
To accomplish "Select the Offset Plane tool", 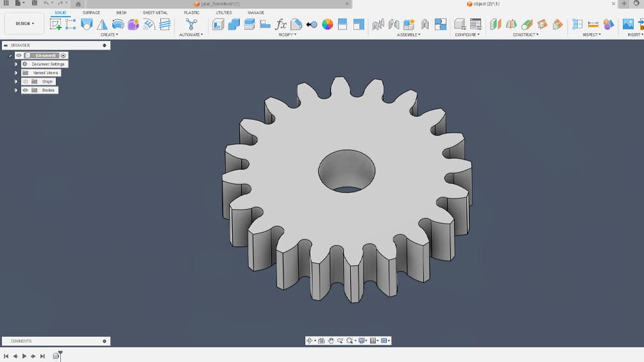I will [495, 24].
